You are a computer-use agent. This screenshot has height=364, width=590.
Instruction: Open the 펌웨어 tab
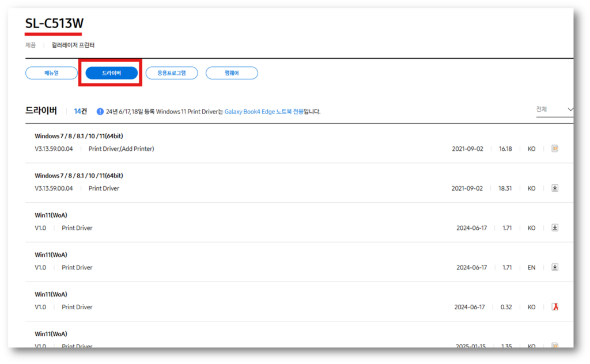(232, 73)
